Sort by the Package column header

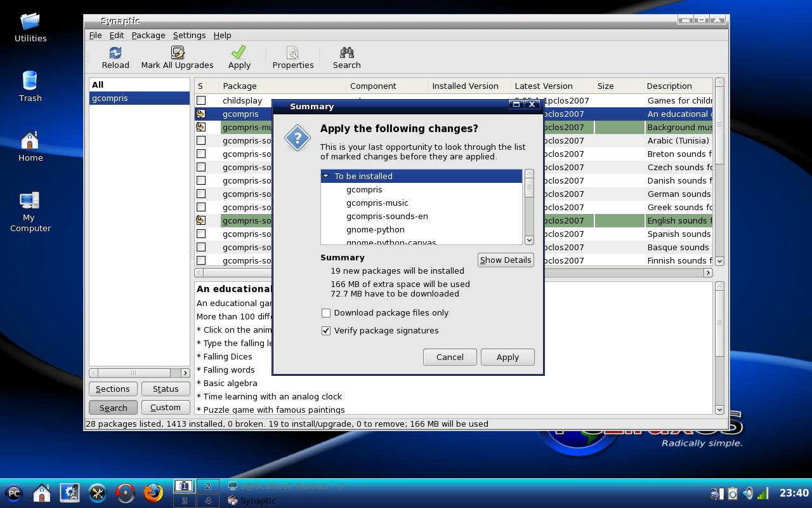(x=282, y=86)
